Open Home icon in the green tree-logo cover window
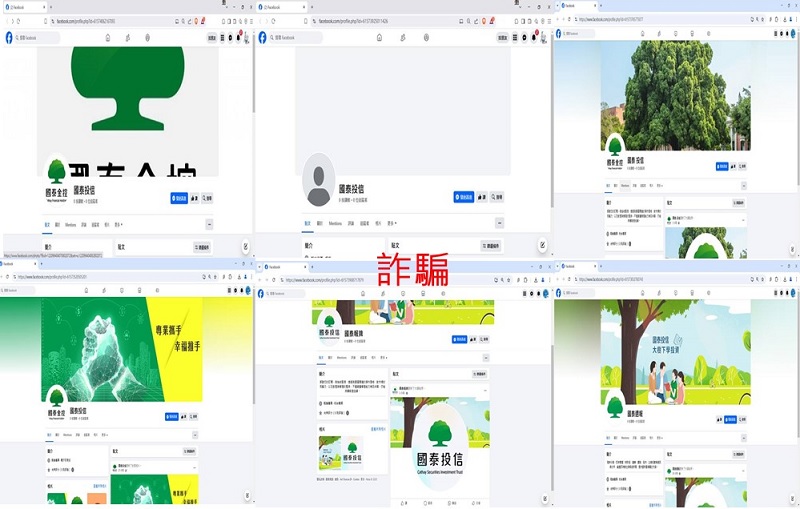 coord(108,38)
